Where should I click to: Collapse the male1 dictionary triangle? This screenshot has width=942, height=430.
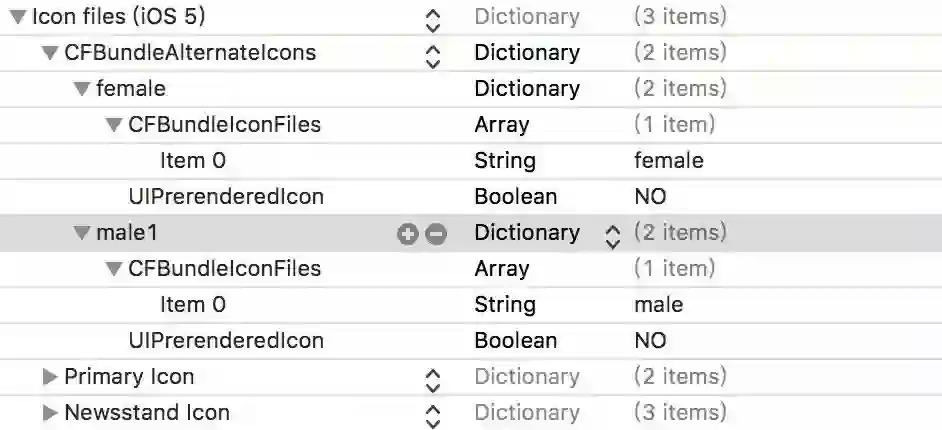(x=82, y=233)
